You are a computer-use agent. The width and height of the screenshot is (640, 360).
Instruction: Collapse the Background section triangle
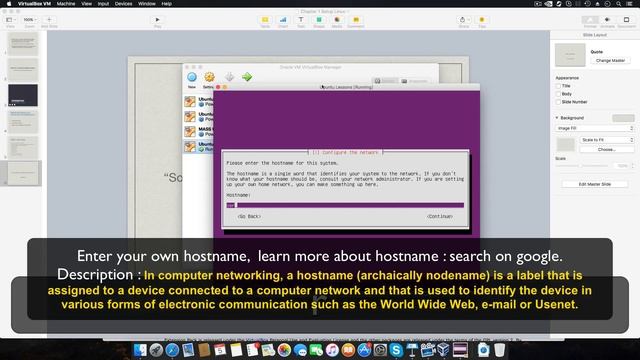557,118
